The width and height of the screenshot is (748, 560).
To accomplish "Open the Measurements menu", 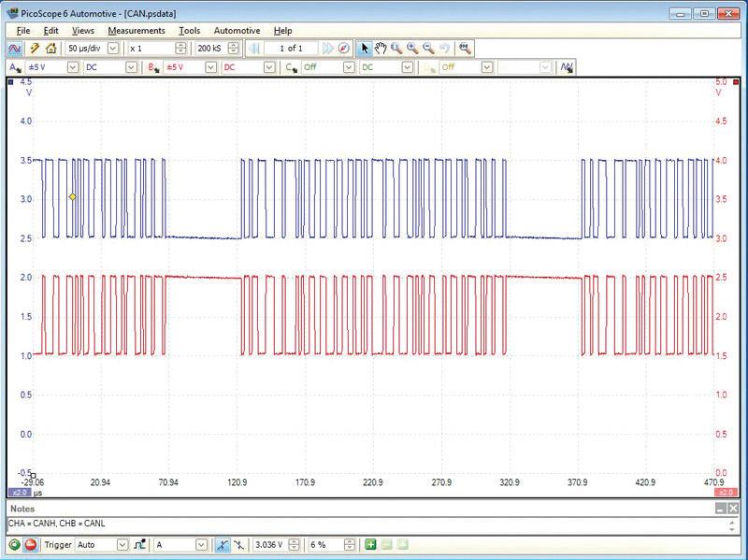I will click(137, 31).
